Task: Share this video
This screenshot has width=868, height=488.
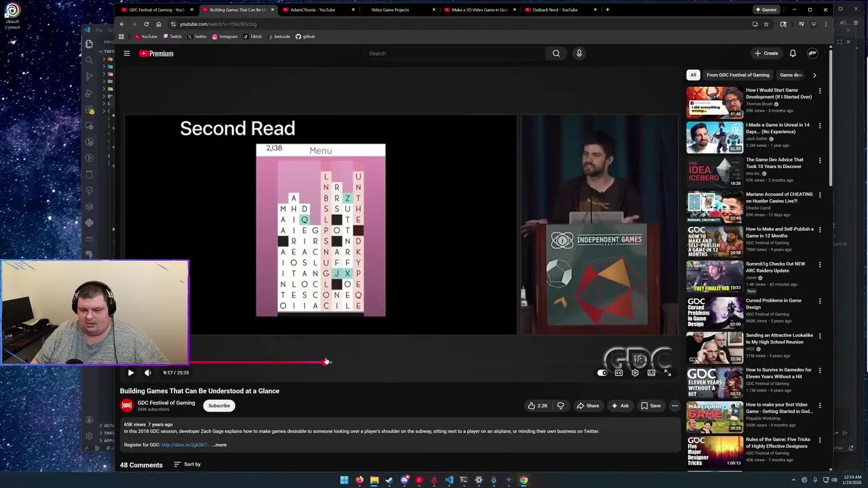Action: pyautogui.click(x=587, y=406)
